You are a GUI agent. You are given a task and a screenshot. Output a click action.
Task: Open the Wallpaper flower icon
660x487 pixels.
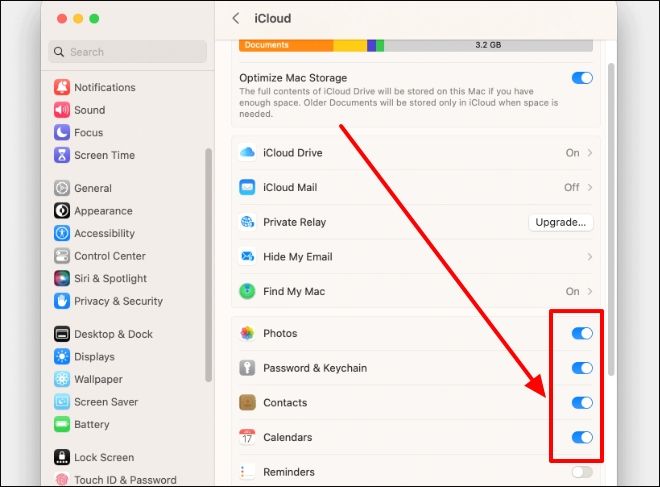(62, 379)
